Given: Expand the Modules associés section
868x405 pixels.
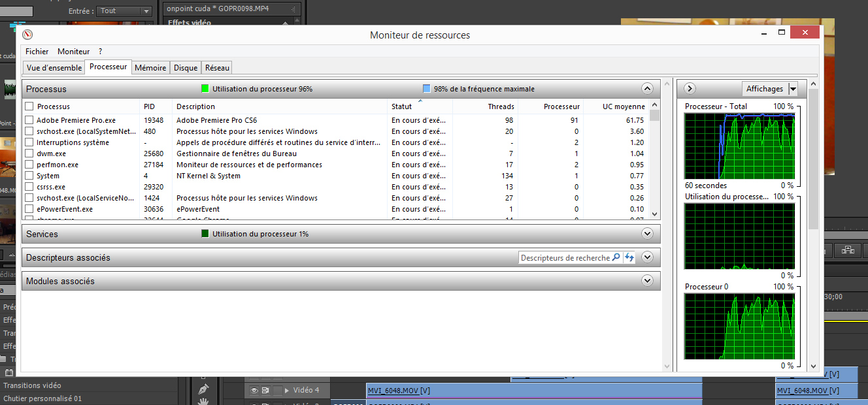Looking at the screenshot, I should [x=647, y=281].
